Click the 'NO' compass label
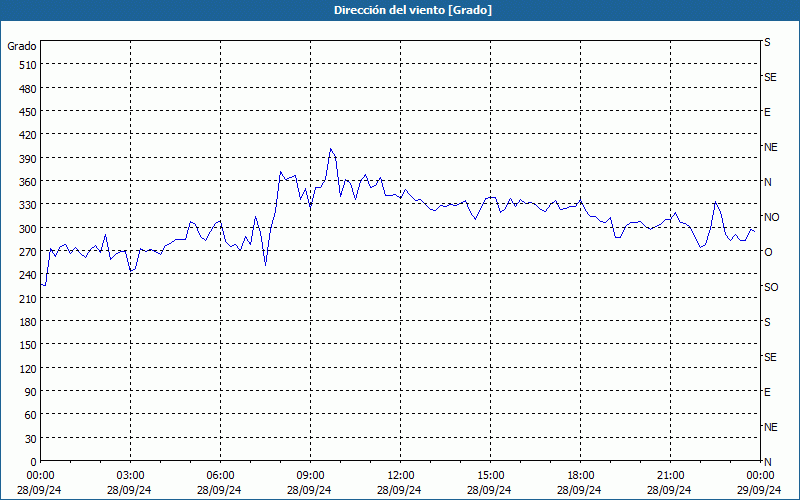This screenshot has width=800, height=500. [771, 217]
